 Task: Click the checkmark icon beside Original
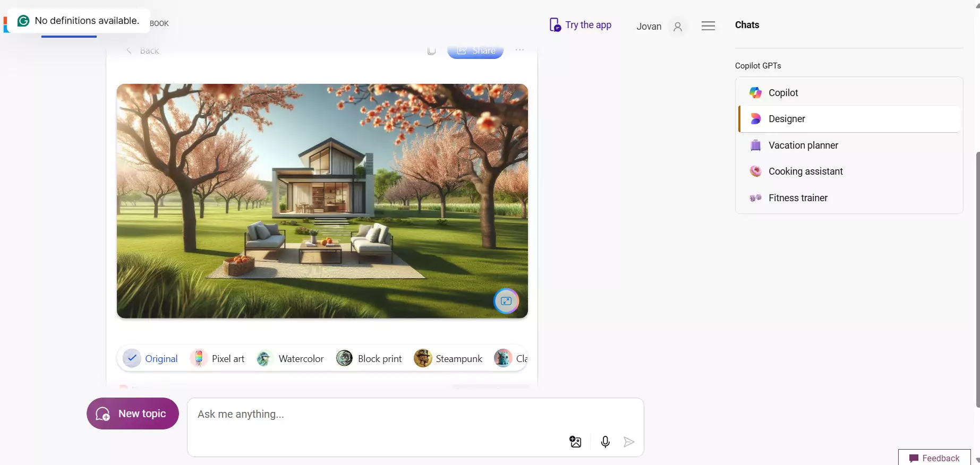pos(132,358)
